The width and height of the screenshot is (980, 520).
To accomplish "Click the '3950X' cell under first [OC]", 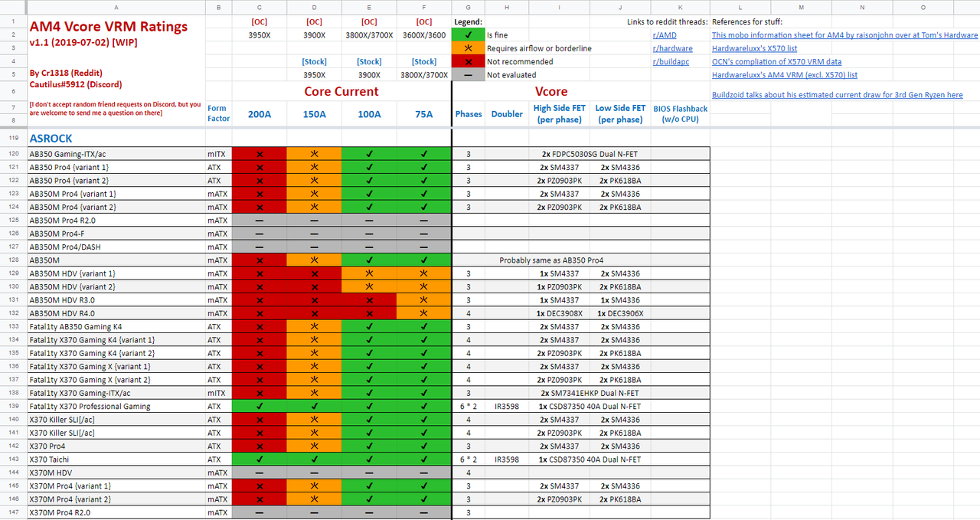I will tap(259, 35).
